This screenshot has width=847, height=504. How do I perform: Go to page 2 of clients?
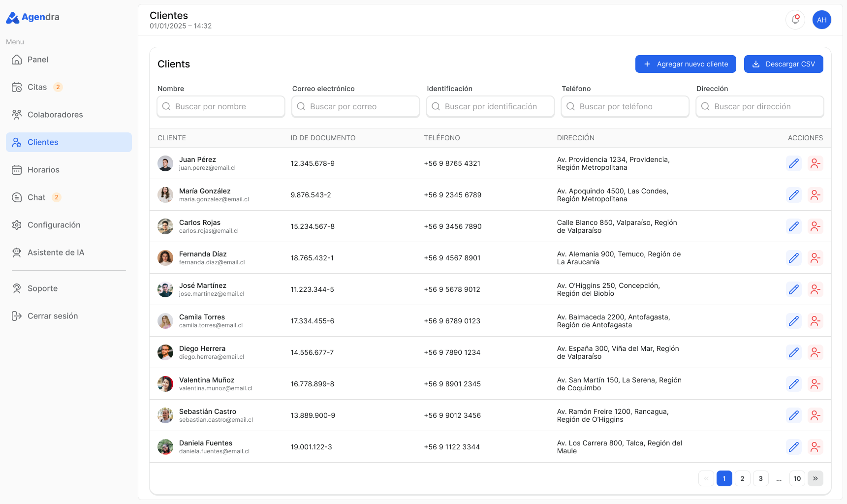(x=743, y=478)
